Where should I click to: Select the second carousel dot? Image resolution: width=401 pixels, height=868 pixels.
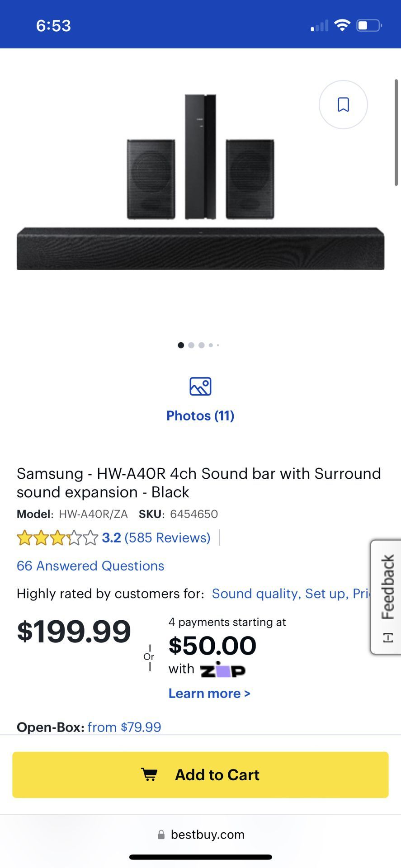191,345
